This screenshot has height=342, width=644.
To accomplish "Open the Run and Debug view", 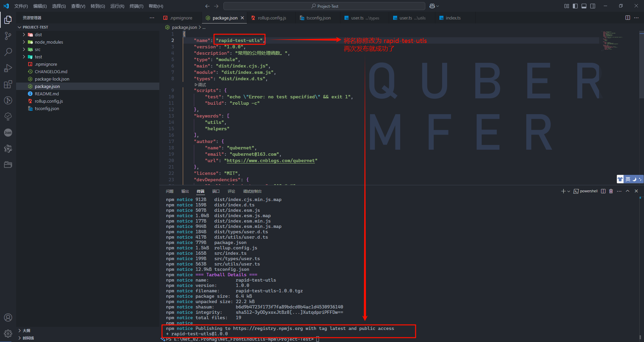I will tap(8, 68).
